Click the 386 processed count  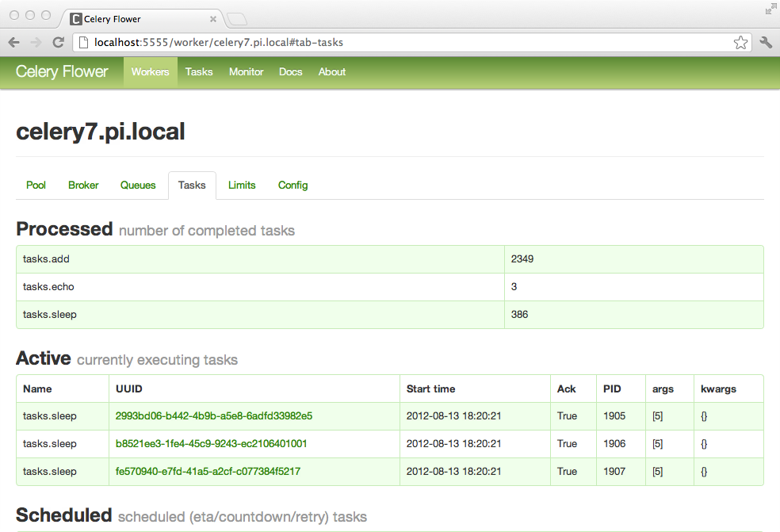519,315
